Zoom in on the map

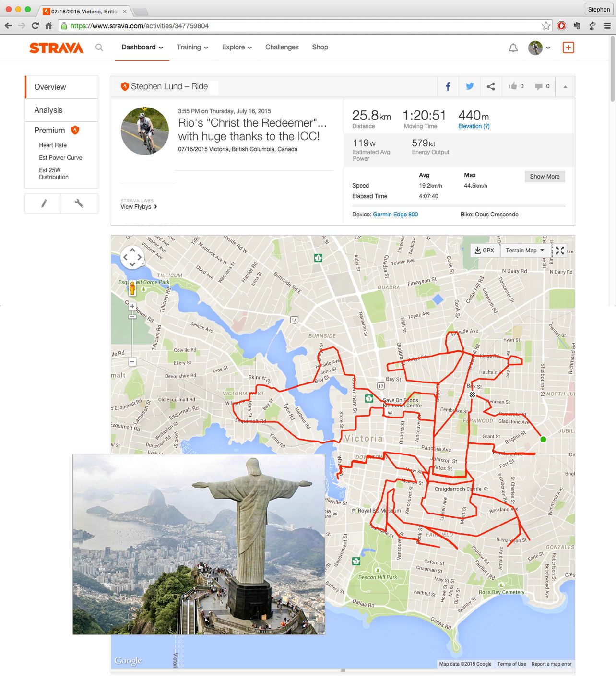point(132,306)
